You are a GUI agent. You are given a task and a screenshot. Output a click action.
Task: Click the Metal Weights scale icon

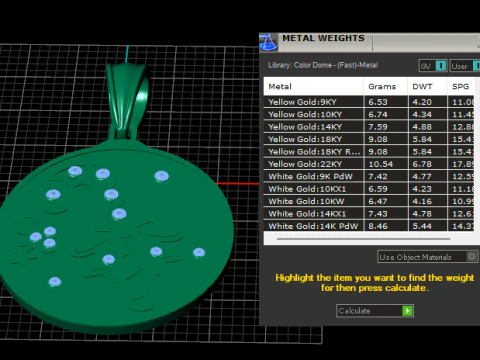tap(268, 42)
